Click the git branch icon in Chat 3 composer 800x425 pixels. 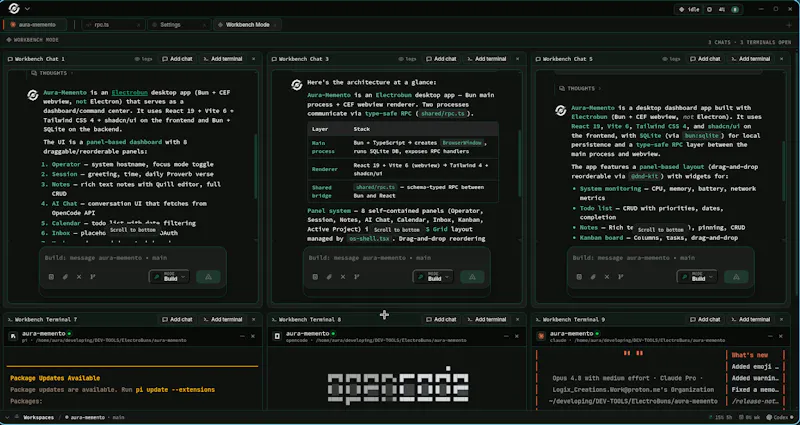click(x=357, y=277)
